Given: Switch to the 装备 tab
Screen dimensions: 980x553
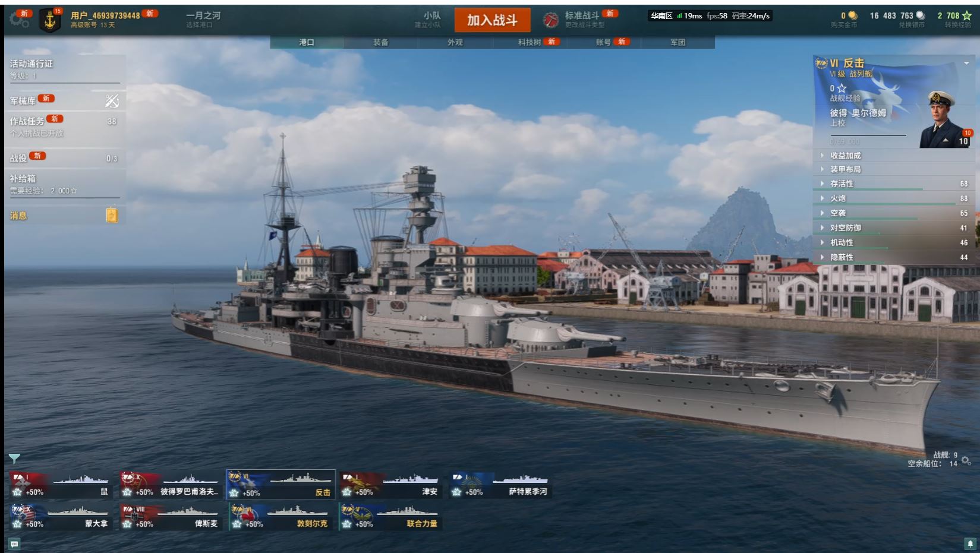Looking at the screenshot, I should coord(381,42).
